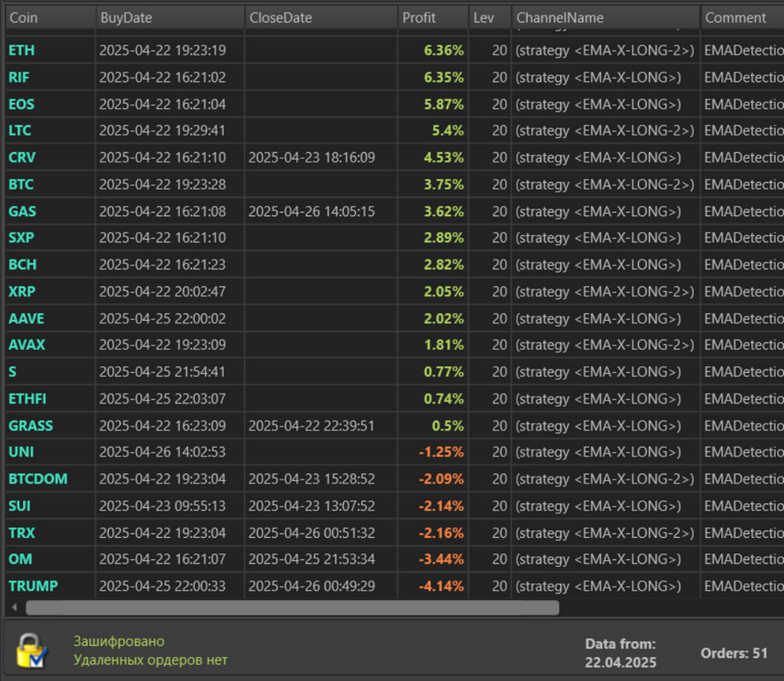Click the 5.87% profit value
The image size is (784, 681).
(x=444, y=104)
